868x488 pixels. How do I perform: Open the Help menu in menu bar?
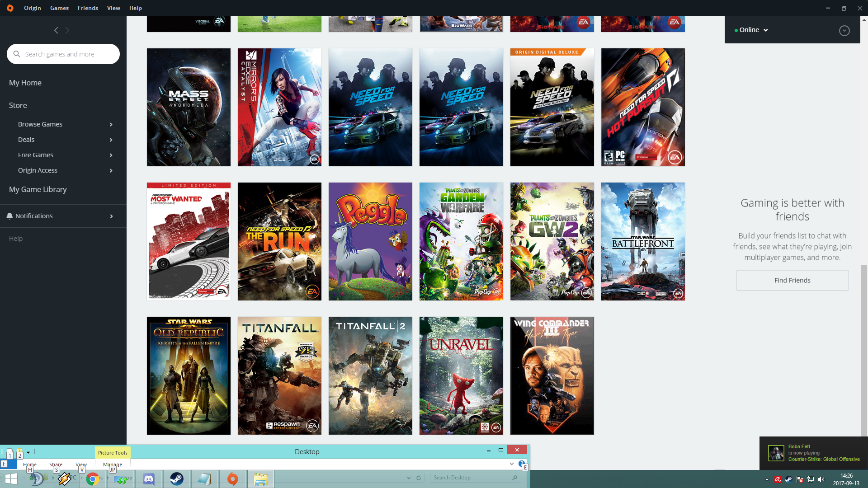136,8
